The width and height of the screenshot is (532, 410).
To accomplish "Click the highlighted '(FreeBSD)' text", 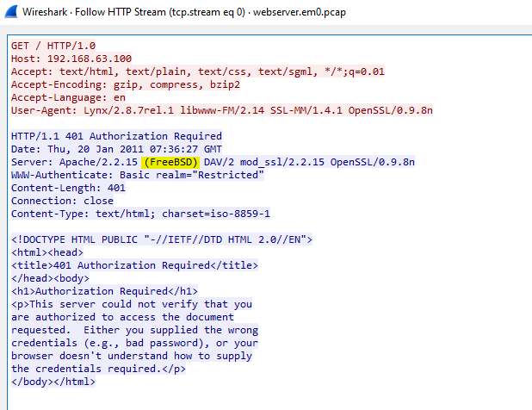I will click(x=170, y=162).
